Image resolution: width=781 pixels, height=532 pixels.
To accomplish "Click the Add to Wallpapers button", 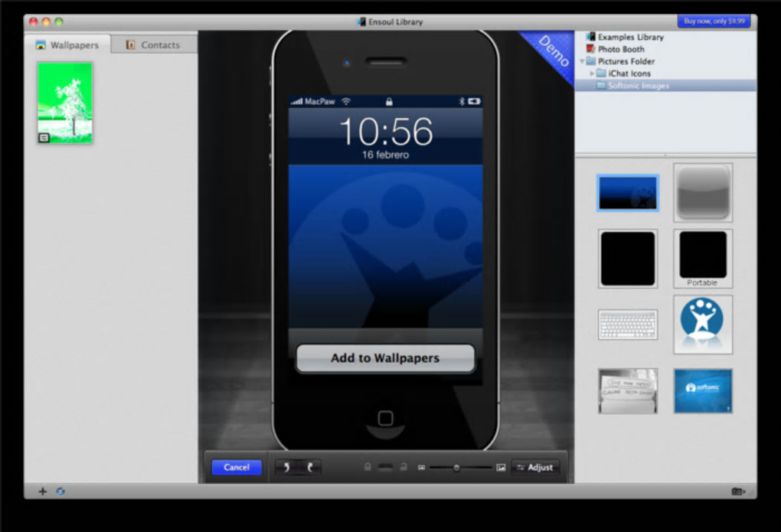I will click(x=385, y=357).
